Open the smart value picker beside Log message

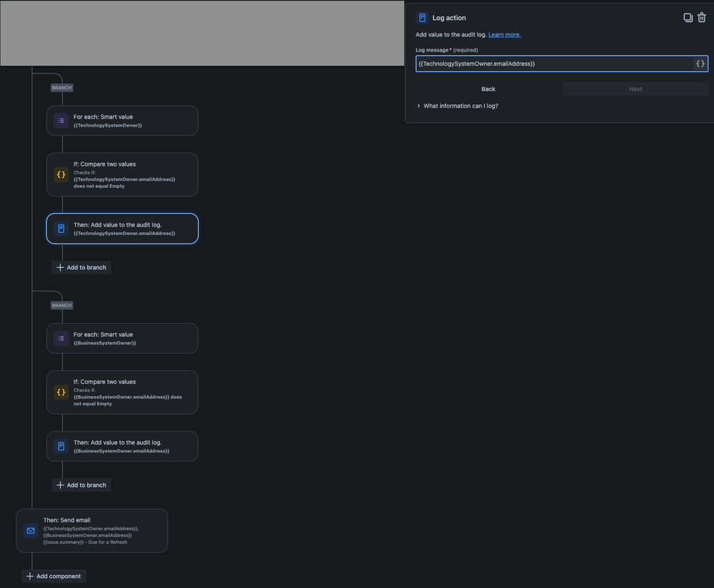coord(700,63)
